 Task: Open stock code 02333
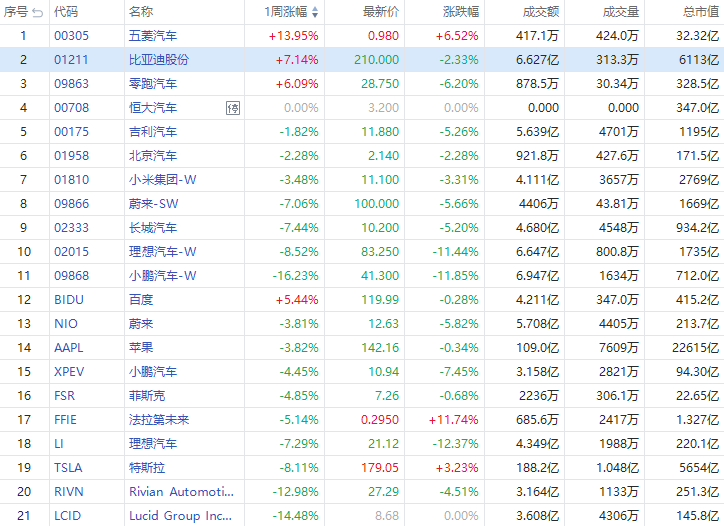point(72,228)
